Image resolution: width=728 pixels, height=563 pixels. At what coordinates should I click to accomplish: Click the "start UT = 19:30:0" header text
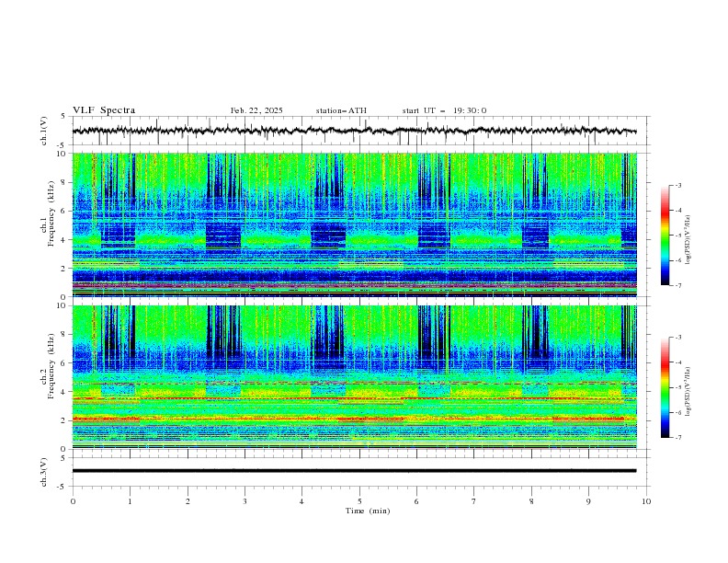[x=444, y=110]
